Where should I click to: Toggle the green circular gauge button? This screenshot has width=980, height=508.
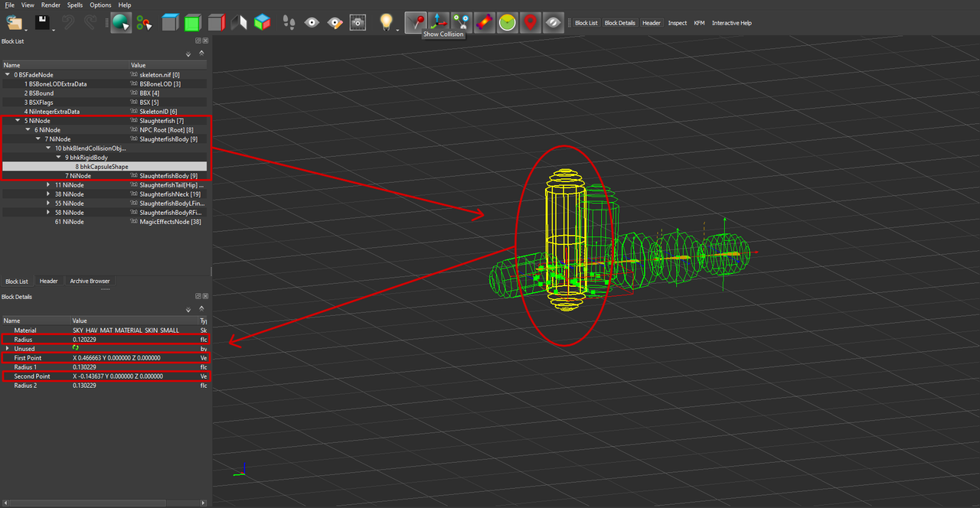coord(507,23)
